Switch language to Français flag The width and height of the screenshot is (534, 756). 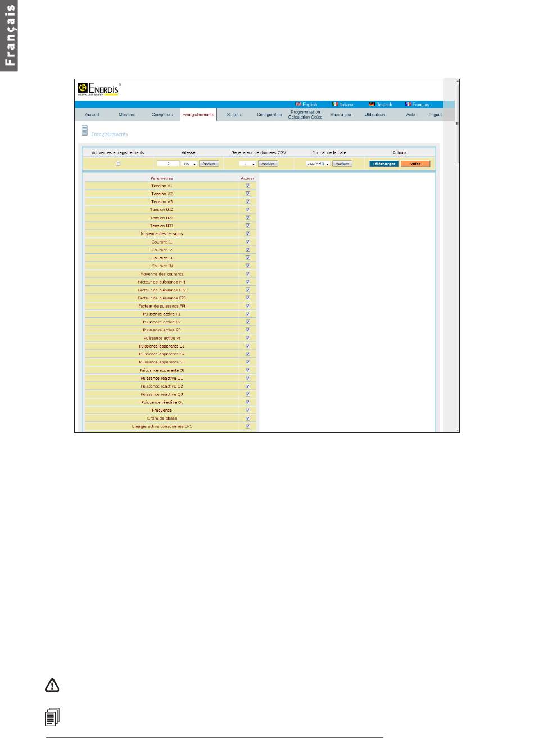click(409, 104)
